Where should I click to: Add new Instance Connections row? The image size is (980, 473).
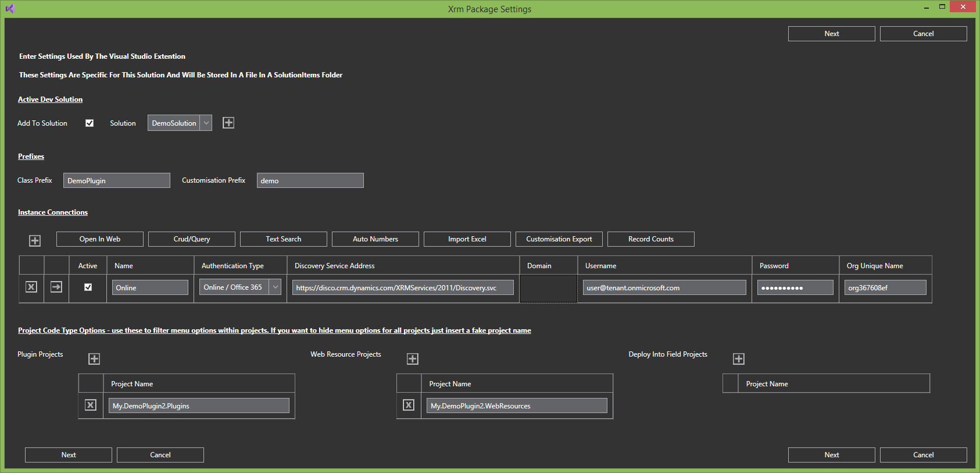point(35,241)
